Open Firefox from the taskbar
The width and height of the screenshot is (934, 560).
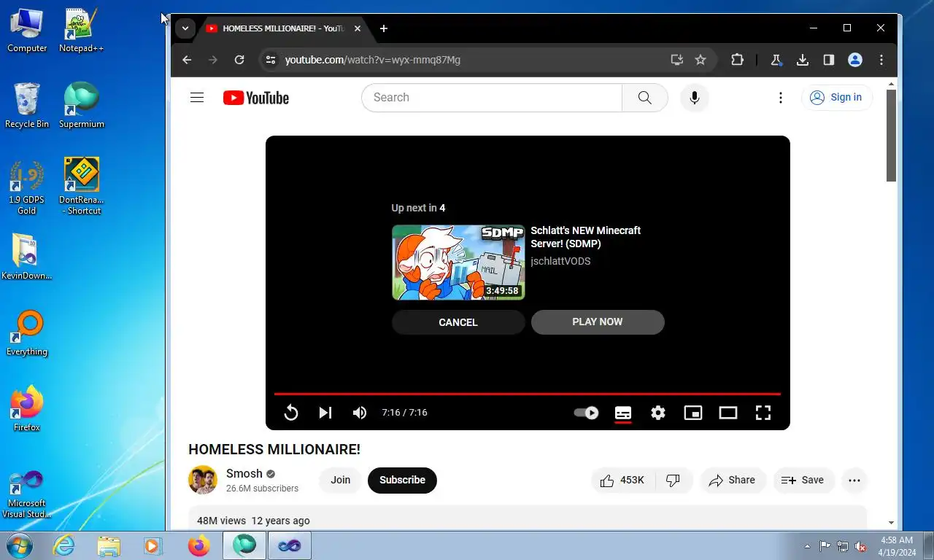point(198,545)
